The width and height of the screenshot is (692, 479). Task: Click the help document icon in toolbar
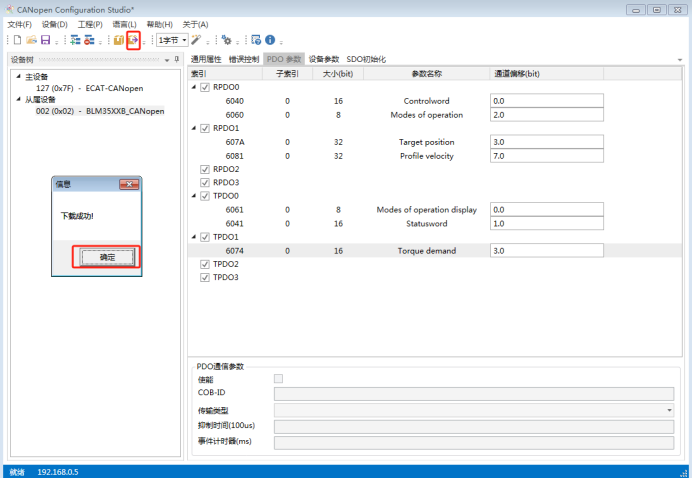[256, 40]
